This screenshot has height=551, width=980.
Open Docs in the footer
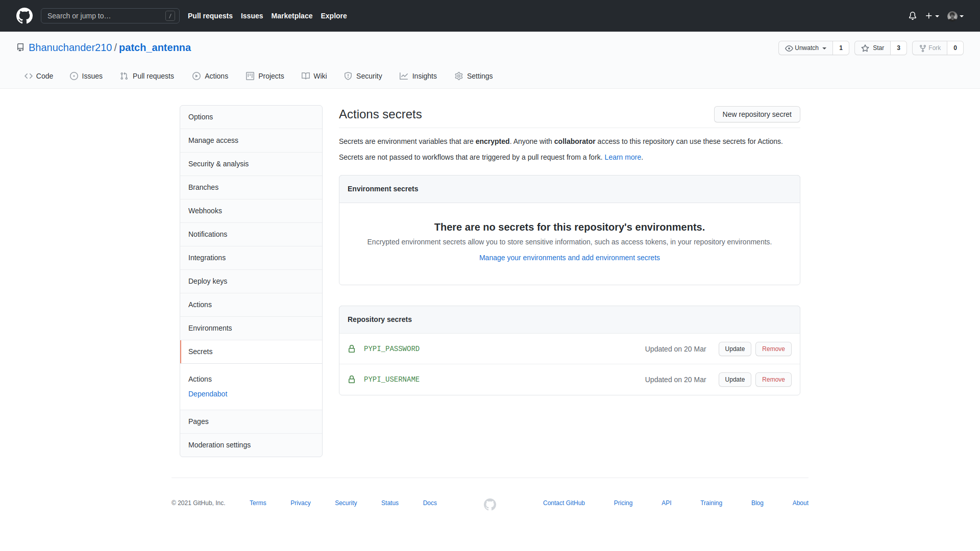pyautogui.click(x=430, y=503)
